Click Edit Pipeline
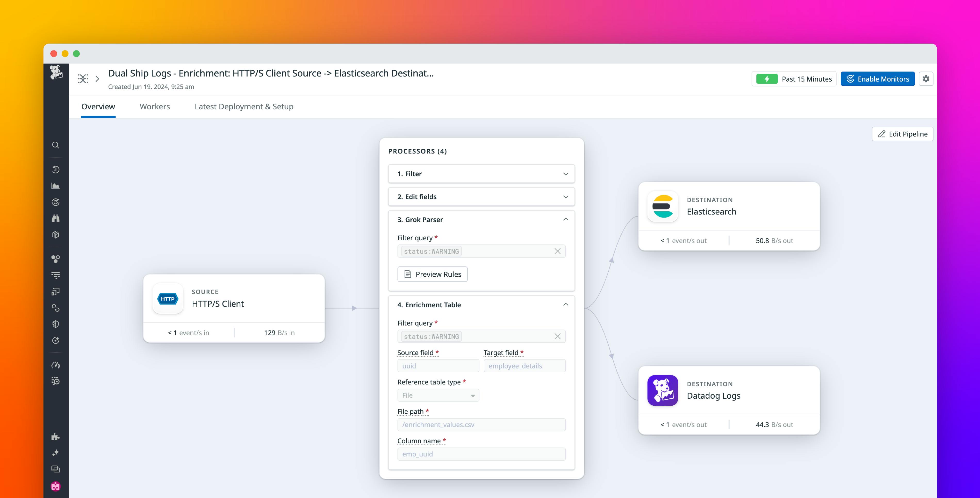 coord(902,134)
